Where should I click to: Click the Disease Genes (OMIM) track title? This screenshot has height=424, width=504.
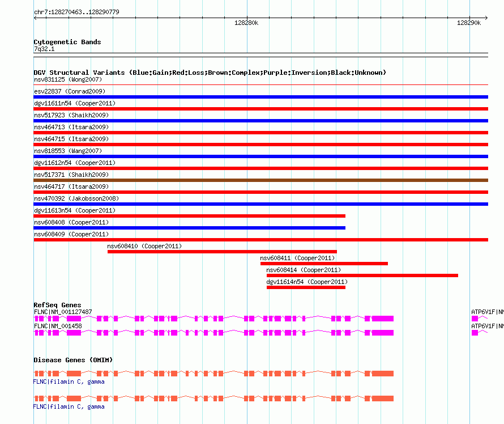73,360
